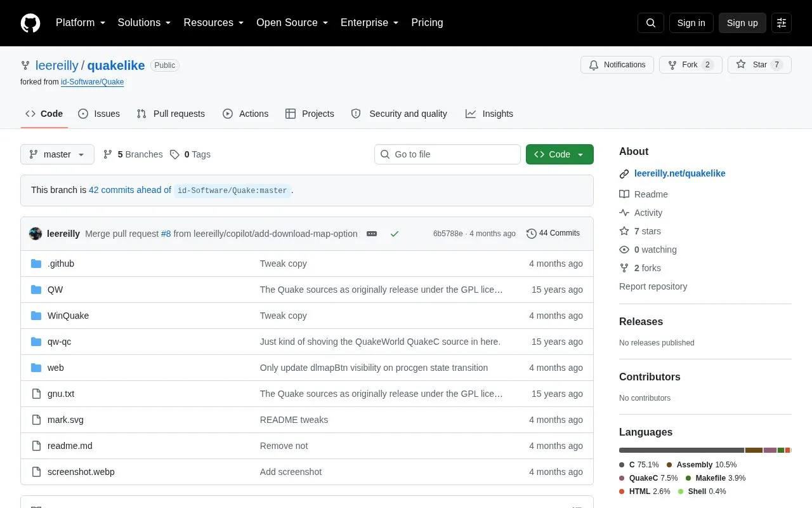Screen dimensions: 812x508
Task: Expand the Open Source menu
Action: [x=292, y=23]
